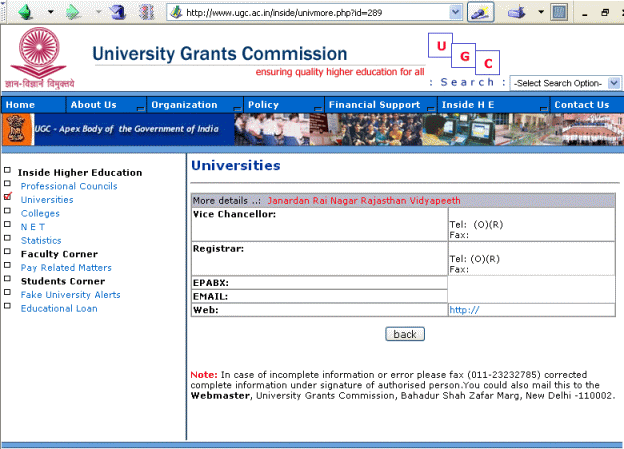Click the box beside Colleges

tap(7, 211)
